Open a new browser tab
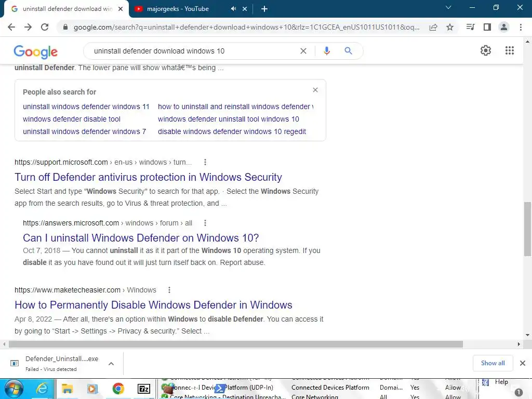The height and width of the screenshot is (399, 532). tap(264, 9)
